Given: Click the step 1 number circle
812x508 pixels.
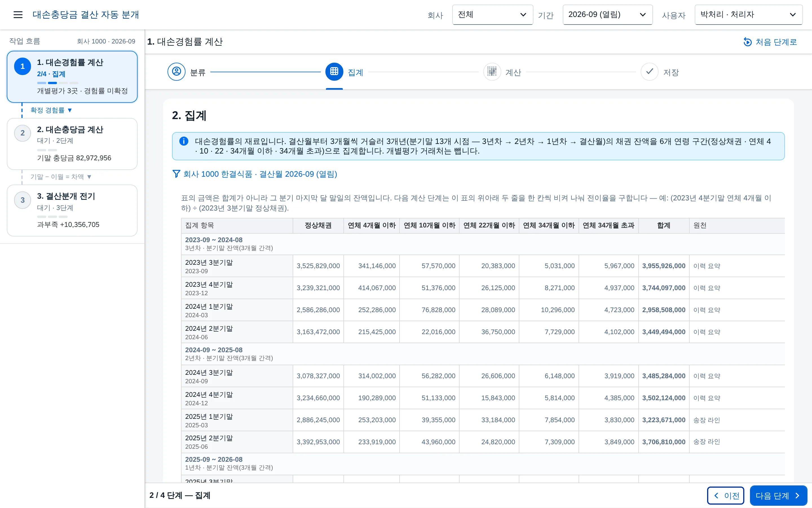Looking at the screenshot, I should click(23, 66).
